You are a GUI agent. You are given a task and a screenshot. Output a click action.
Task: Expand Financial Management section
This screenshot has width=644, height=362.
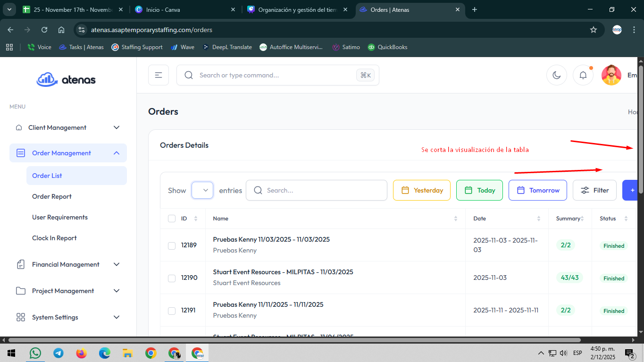(x=68, y=264)
